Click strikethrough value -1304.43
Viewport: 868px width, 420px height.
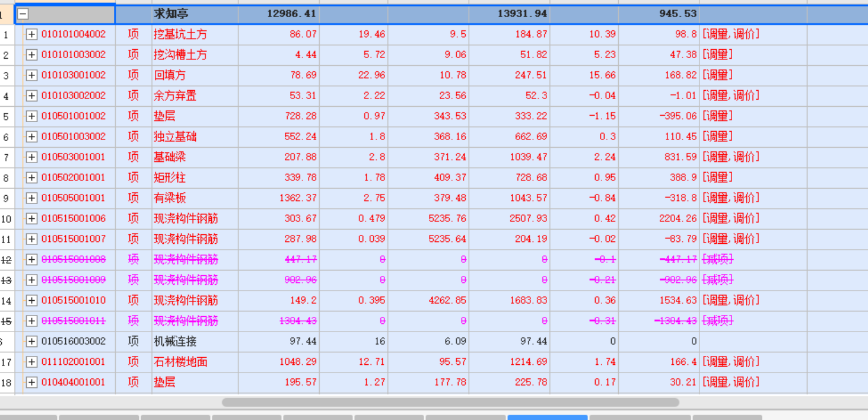click(676, 321)
